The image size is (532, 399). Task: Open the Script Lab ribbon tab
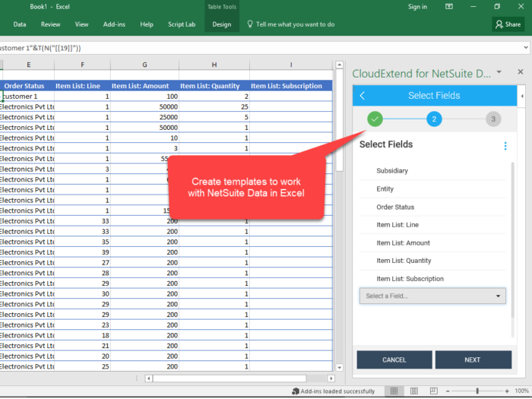coord(182,24)
